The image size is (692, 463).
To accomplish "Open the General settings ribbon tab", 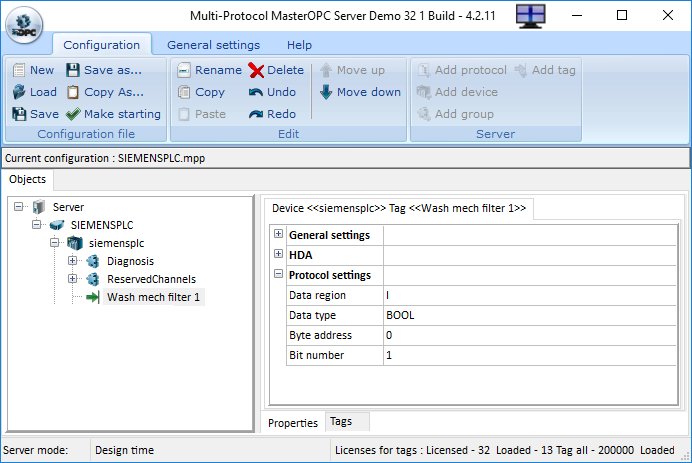I will pyautogui.click(x=214, y=45).
